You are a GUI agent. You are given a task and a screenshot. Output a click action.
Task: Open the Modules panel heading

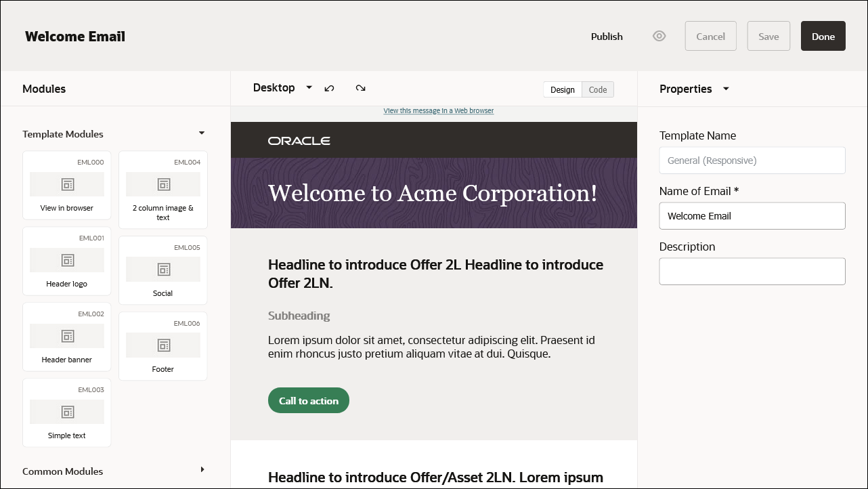44,89
